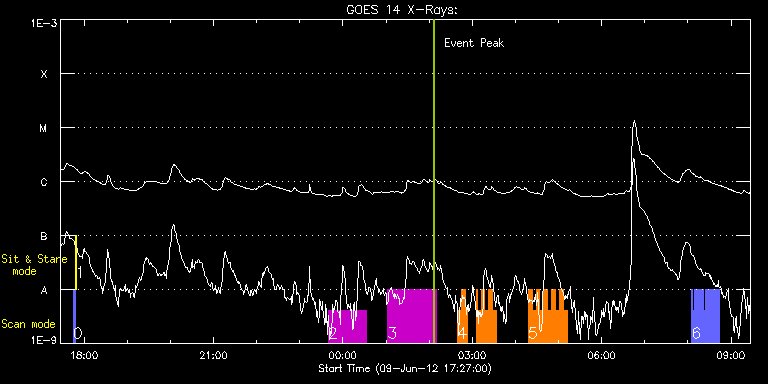Click the 'C' flare class axis label

(44, 182)
